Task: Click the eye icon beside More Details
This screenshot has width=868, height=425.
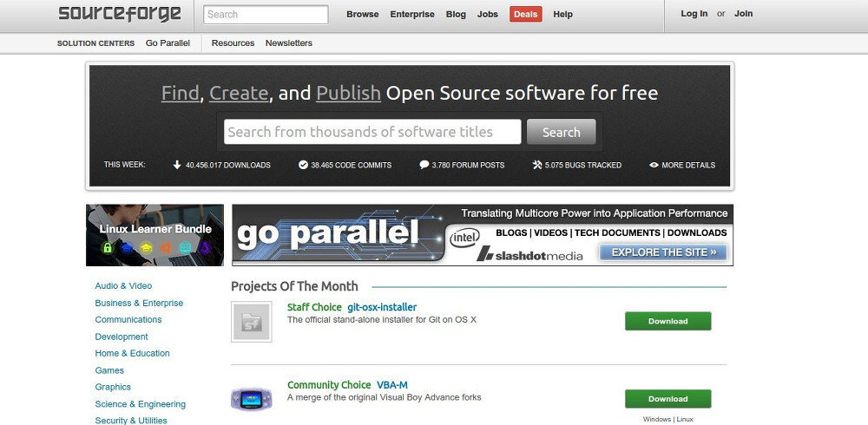Action: 654,165
